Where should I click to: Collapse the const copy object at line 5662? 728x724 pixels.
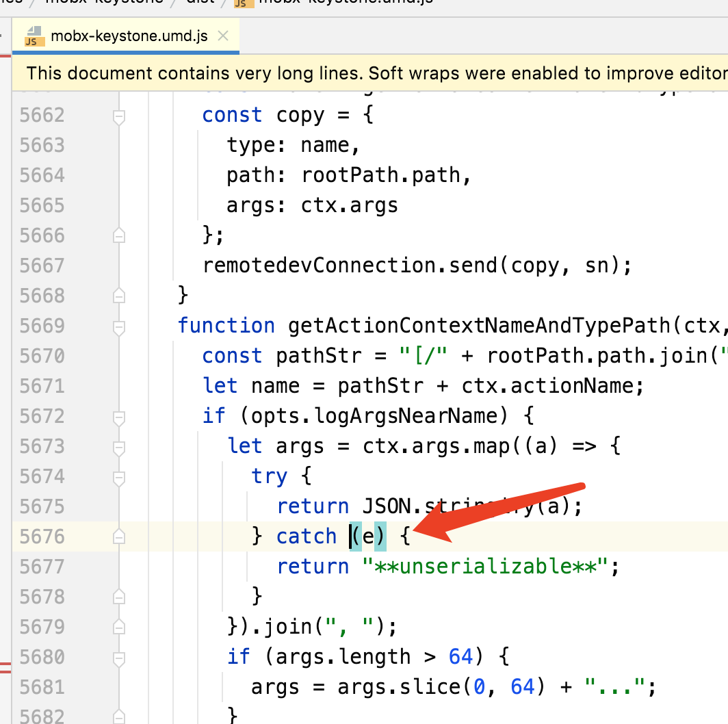click(x=118, y=115)
